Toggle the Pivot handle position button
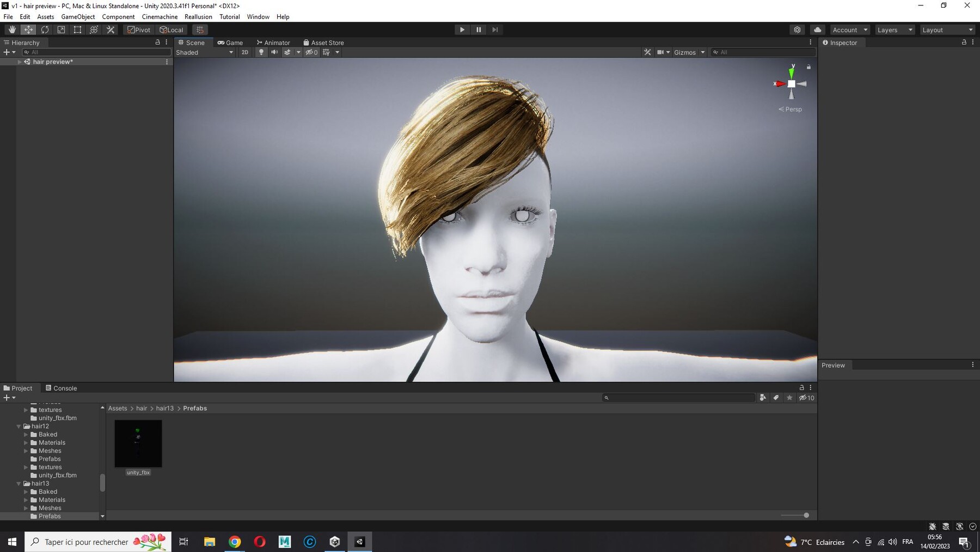Viewport: 980px width, 552px height. click(139, 30)
